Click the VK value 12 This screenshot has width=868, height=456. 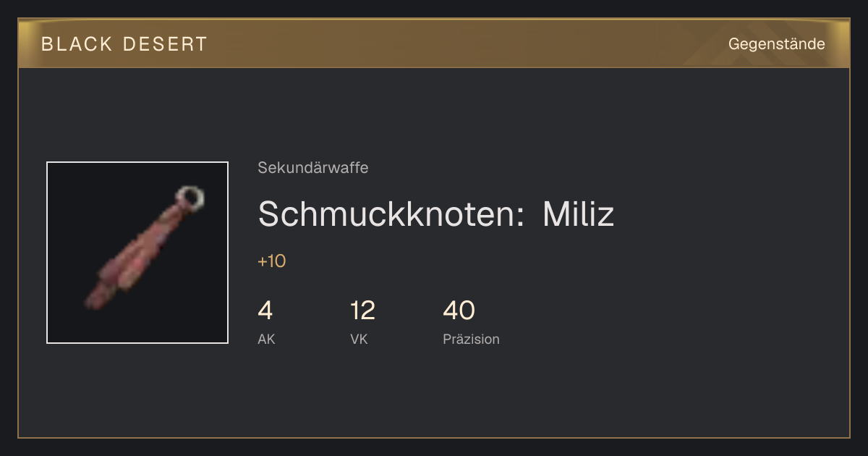(362, 311)
